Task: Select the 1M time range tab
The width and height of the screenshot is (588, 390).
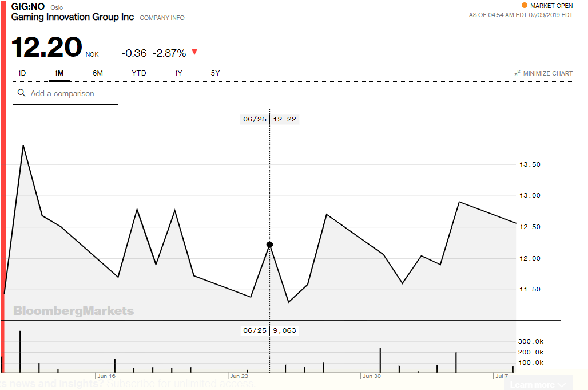Action: pos(59,73)
